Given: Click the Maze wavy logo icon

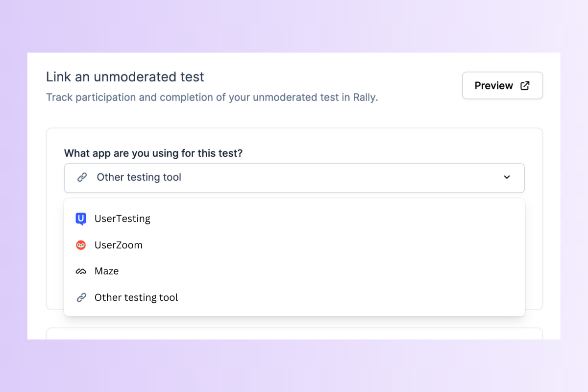Looking at the screenshot, I should tap(81, 271).
